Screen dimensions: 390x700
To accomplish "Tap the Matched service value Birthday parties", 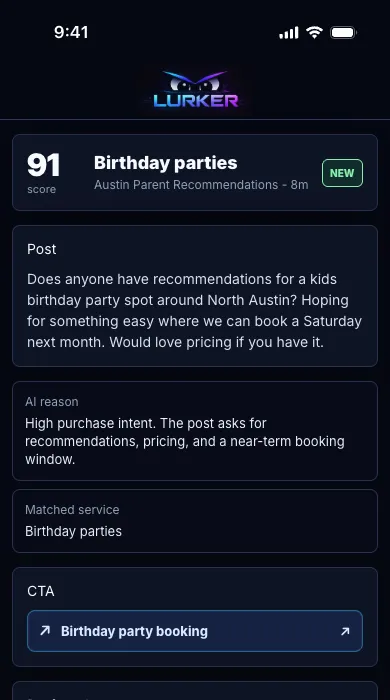I will pyautogui.click(x=74, y=531).
